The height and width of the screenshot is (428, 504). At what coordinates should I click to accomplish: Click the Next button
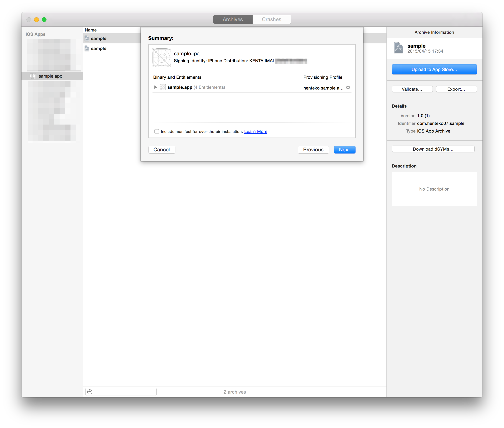[344, 149]
